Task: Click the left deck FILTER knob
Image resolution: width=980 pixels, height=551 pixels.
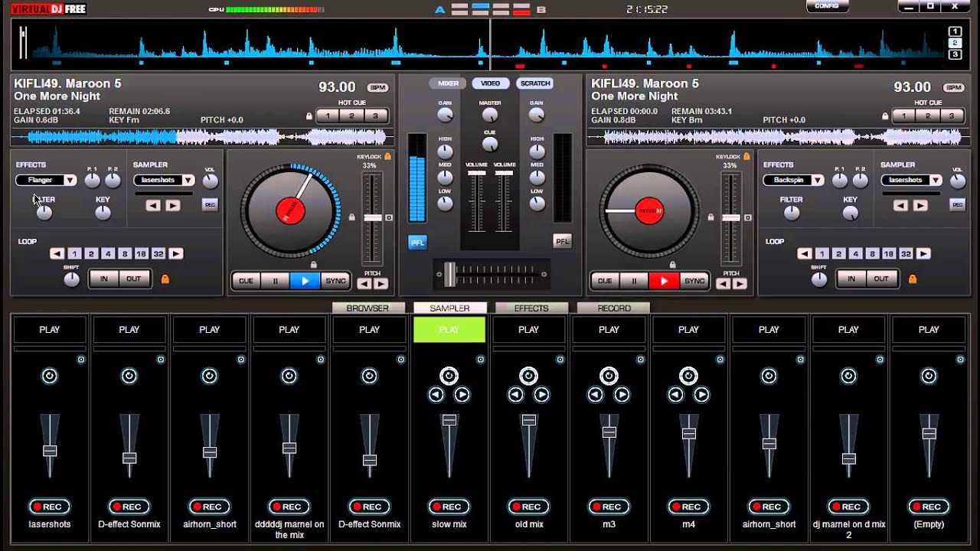Action: pos(44,213)
